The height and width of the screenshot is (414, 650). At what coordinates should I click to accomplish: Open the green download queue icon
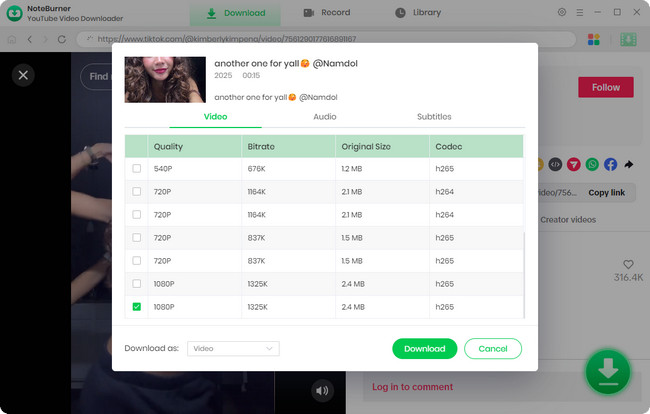pyautogui.click(x=628, y=39)
